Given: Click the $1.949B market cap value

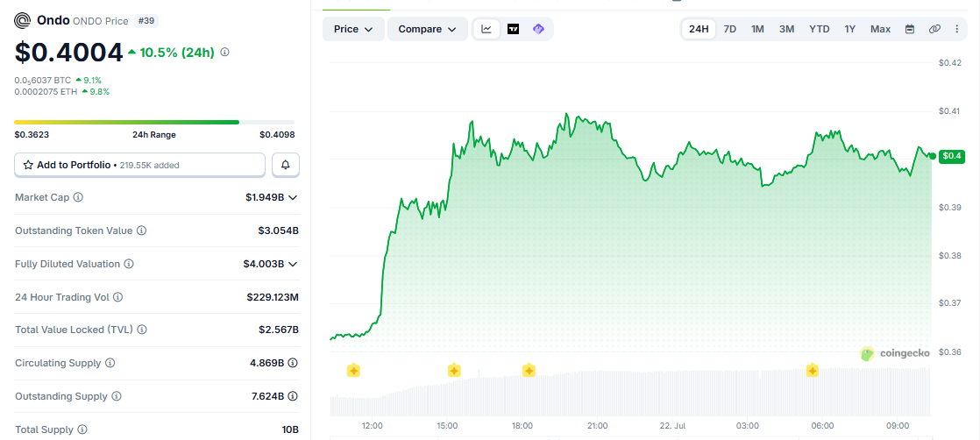Looking at the screenshot, I should [265, 197].
